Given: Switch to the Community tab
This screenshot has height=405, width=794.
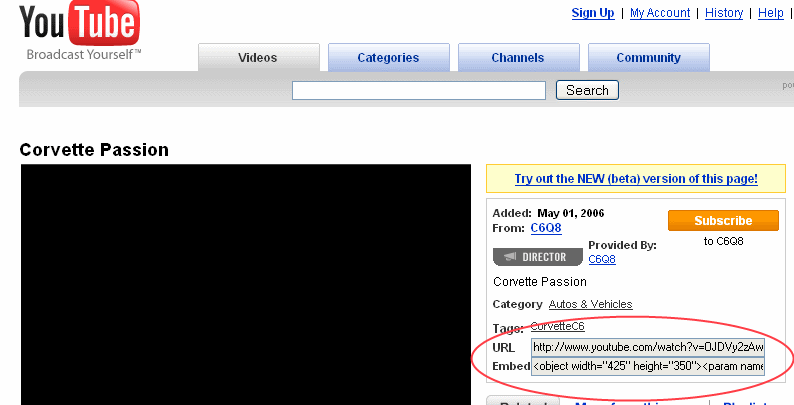Looking at the screenshot, I should pos(649,57).
